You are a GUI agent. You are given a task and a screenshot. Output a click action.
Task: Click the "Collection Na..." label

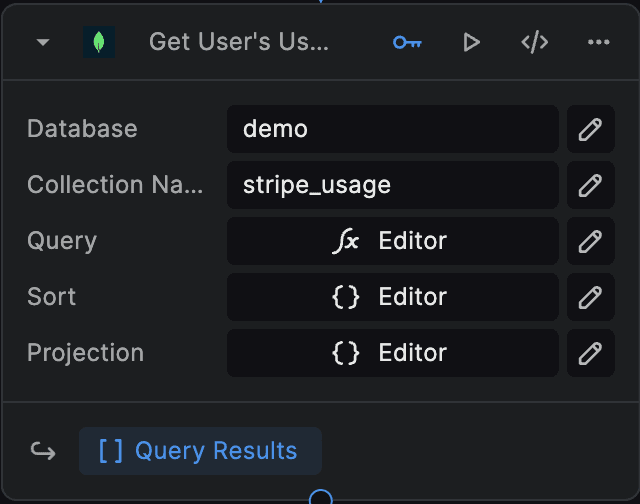[115, 185]
